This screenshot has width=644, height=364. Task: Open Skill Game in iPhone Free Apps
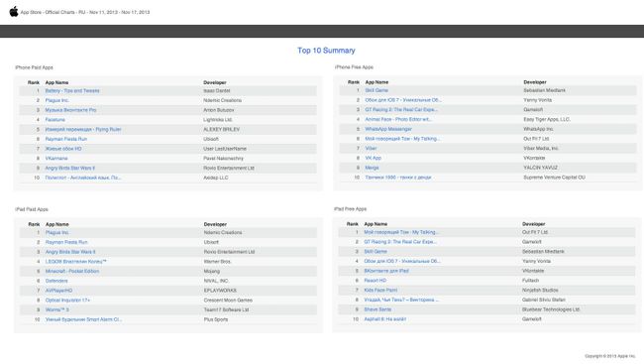(x=376, y=90)
